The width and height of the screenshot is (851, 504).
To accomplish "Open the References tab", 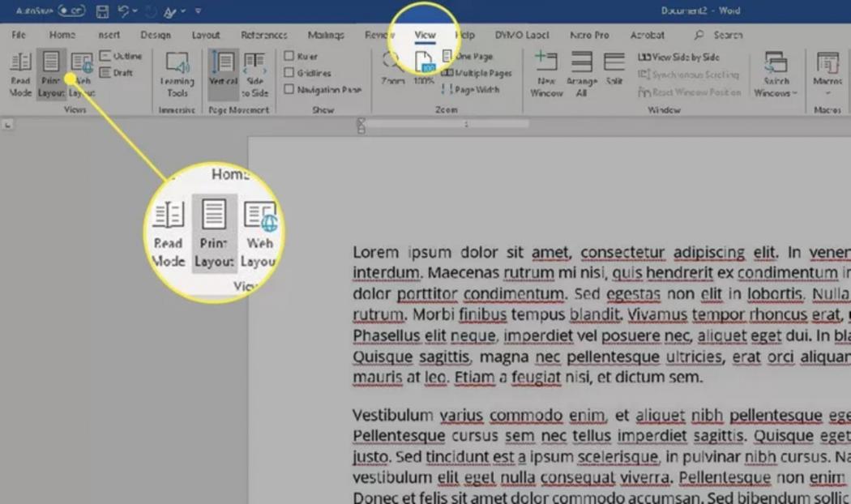I will 263,35.
